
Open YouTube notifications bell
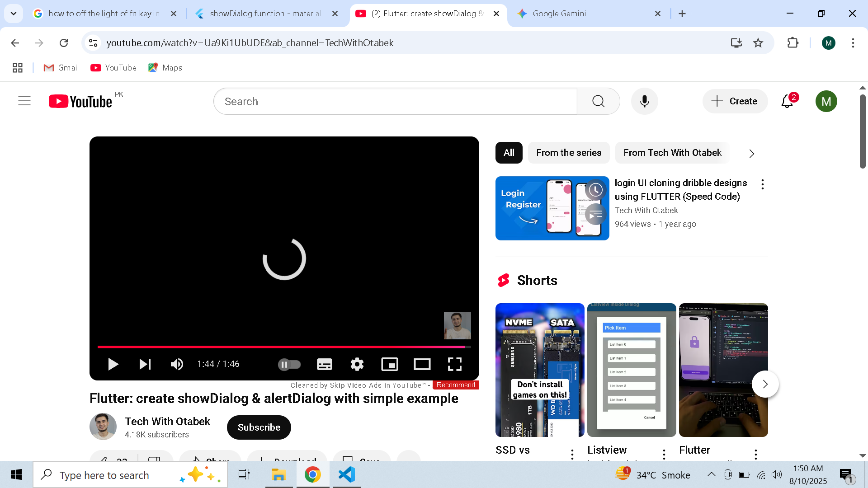[788, 101]
